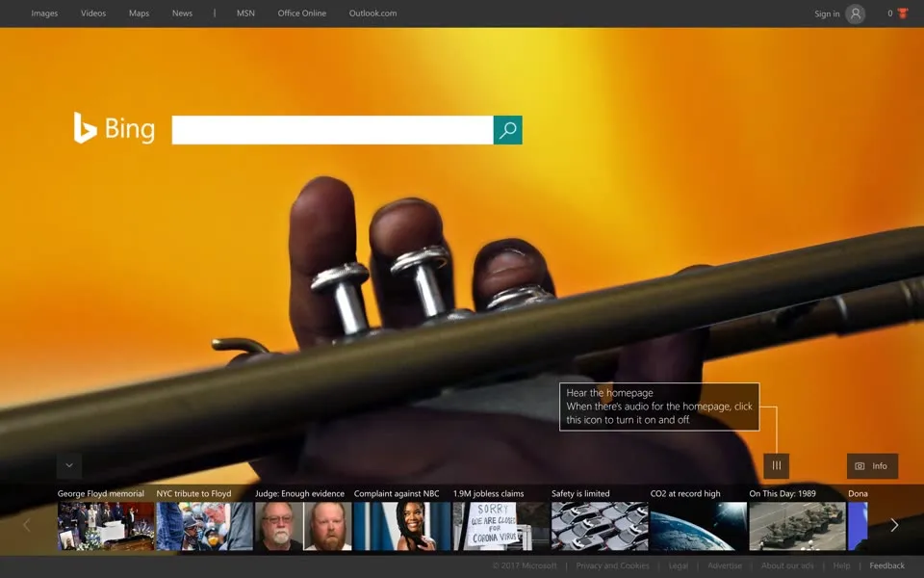Open Judge: Enough evidence story image
Viewport: 924px width, 578px height.
[x=303, y=526]
